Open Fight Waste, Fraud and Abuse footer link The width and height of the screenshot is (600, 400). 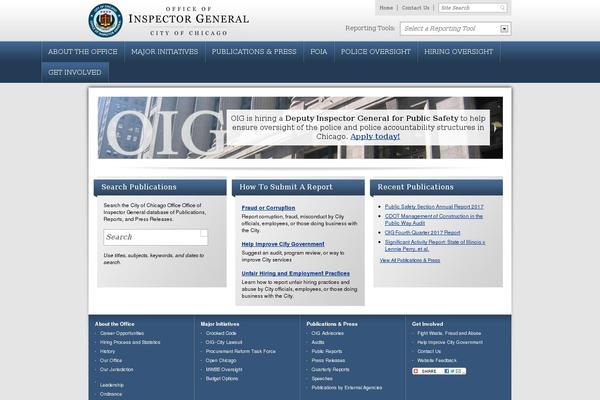click(449, 333)
